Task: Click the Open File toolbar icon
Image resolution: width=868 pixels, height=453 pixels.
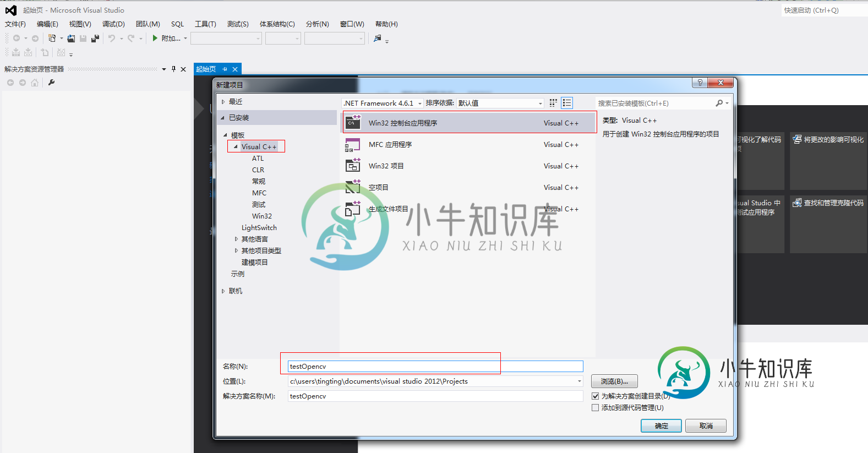Action: point(71,39)
